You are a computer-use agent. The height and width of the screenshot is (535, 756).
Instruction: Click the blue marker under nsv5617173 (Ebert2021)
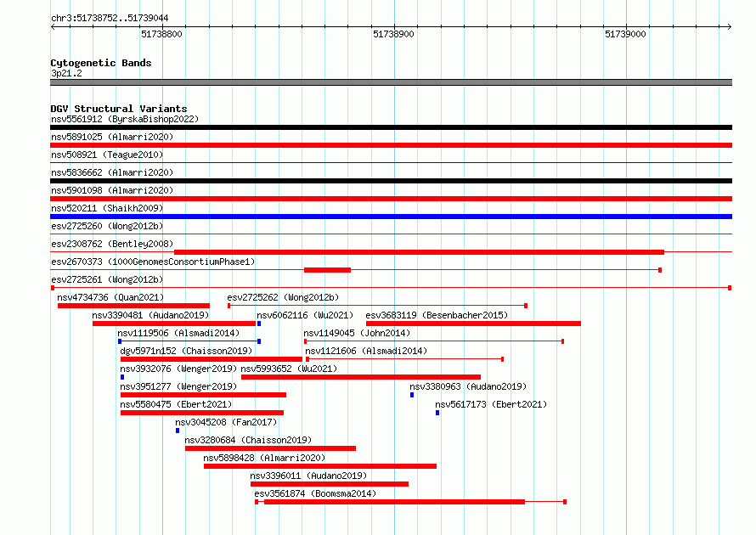tap(437, 413)
